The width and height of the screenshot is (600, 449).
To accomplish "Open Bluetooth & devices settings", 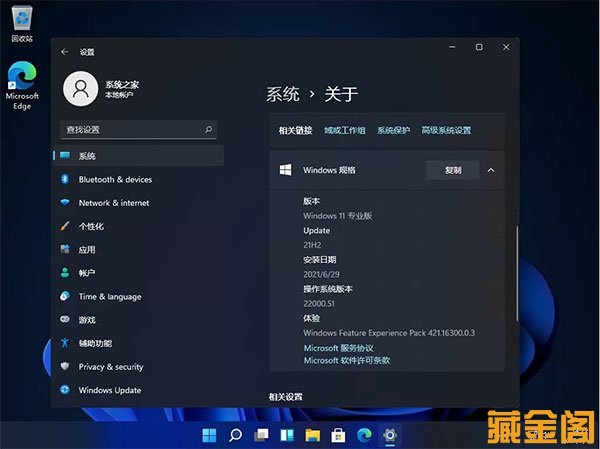I will pyautogui.click(x=115, y=179).
